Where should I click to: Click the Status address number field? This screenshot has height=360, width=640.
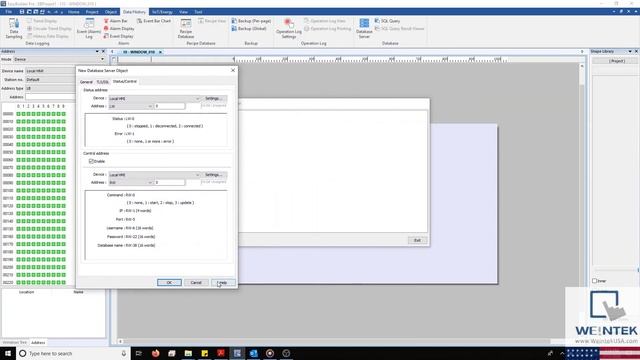pos(169,106)
